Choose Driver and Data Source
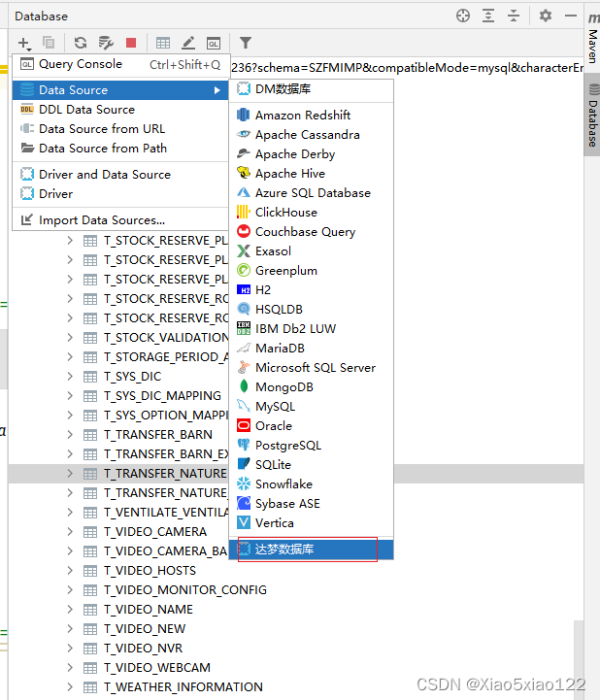This screenshot has height=700, width=600. pos(120,175)
